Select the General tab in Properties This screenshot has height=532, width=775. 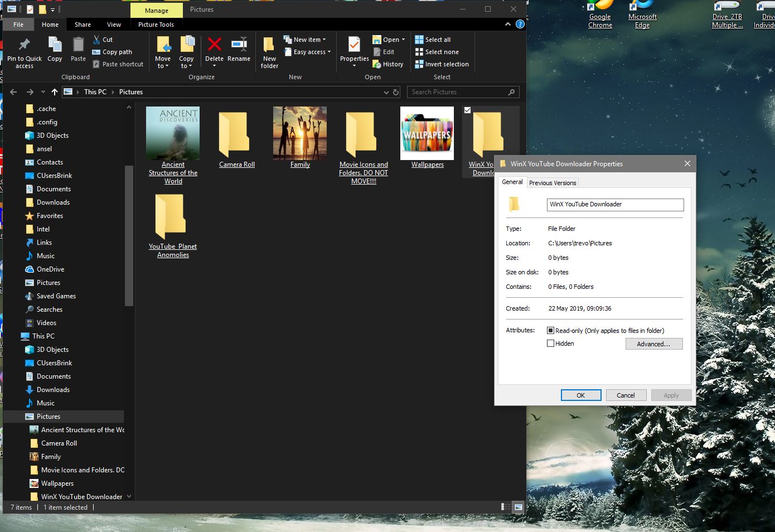click(x=512, y=182)
